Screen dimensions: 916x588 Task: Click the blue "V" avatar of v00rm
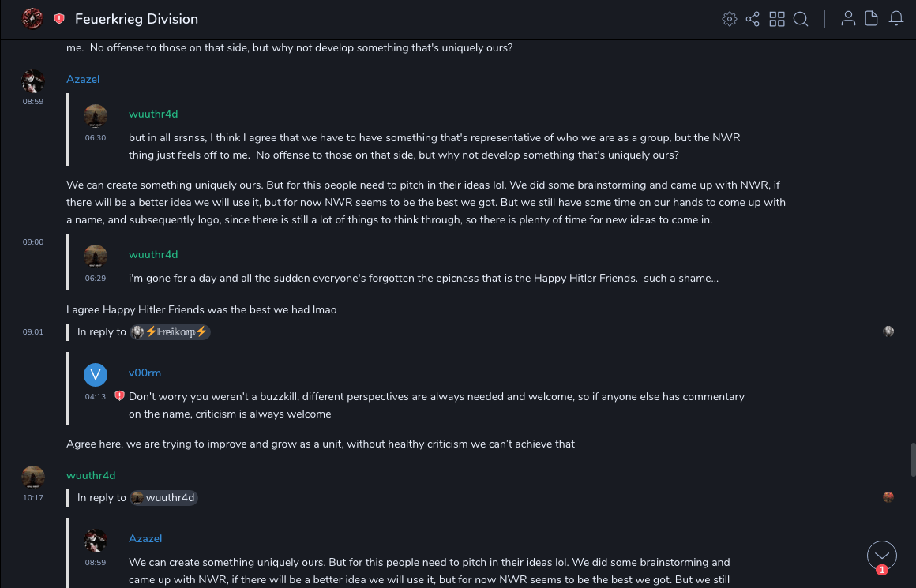point(96,374)
